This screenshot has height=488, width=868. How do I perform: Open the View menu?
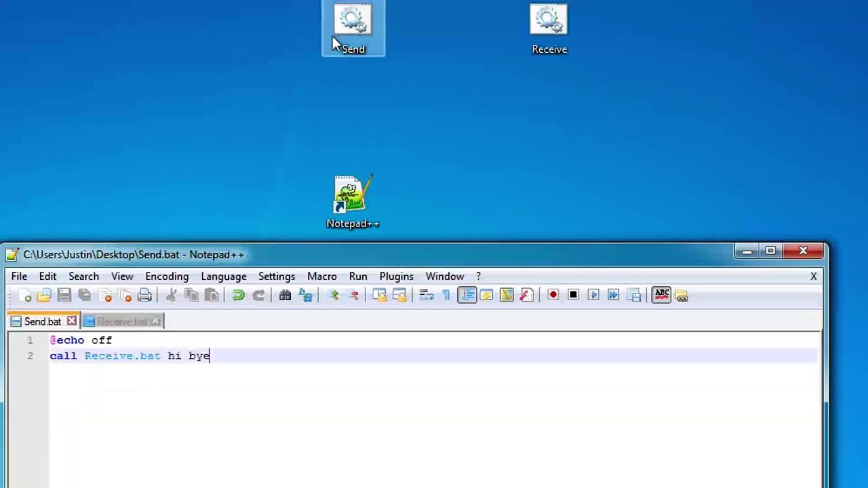coord(122,277)
